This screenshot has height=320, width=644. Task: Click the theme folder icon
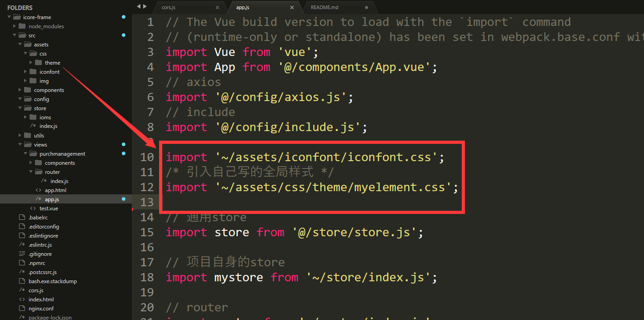point(38,63)
